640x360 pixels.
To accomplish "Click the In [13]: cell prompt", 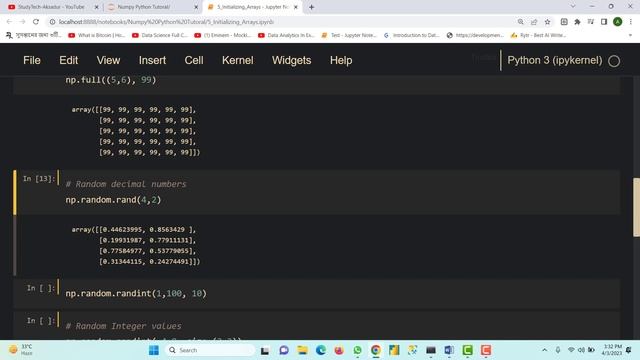I will (38, 179).
